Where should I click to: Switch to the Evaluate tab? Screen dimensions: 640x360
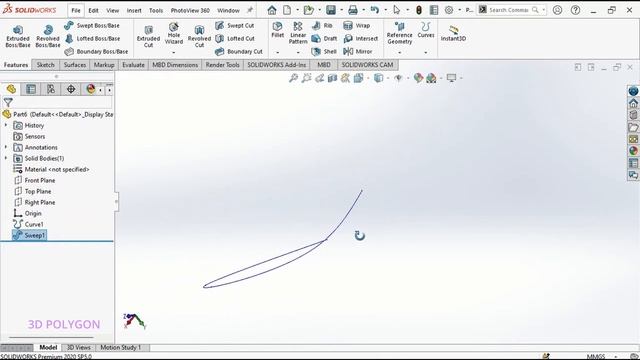133,64
